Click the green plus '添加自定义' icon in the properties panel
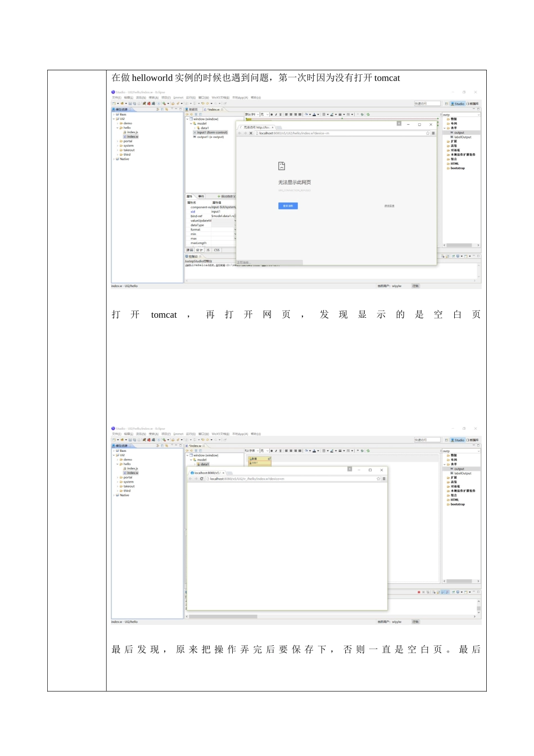 pyautogui.click(x=219, y=196)
